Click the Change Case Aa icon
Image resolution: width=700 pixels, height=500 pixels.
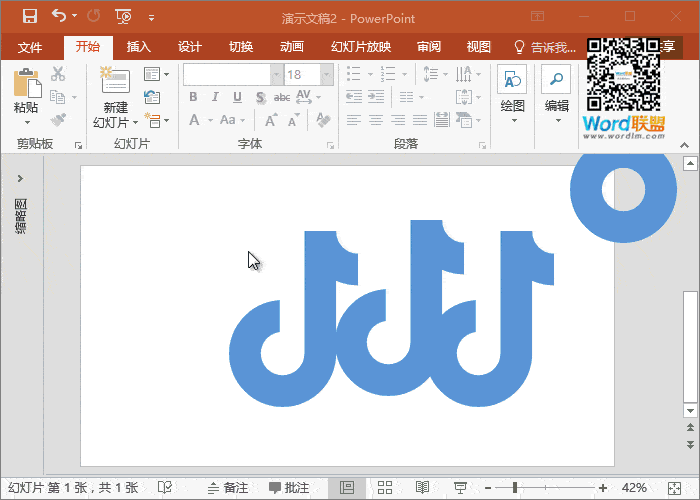click(228, 120)
